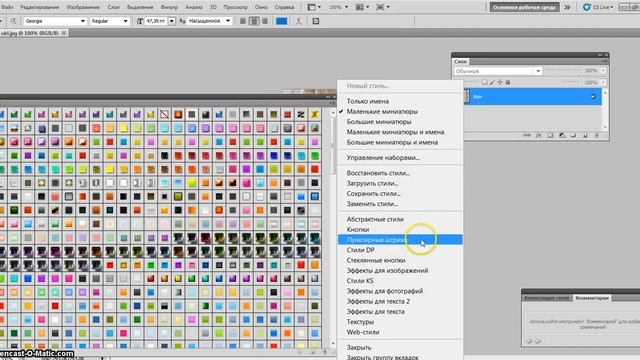The height and width of the screenshot is (360, 640).
Task: Open the arrange documents icon
Action: pyautogui.click(x=361, y=7)
